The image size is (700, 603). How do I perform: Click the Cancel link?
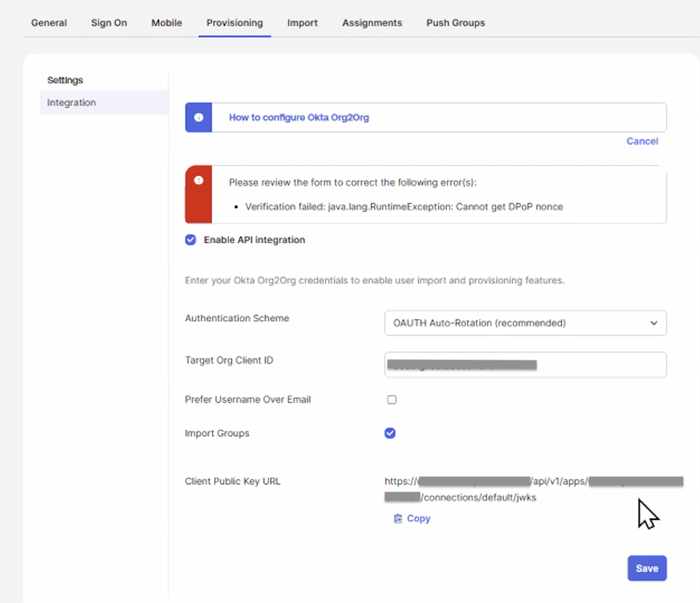pyautogui.click(x=642, y=141)
